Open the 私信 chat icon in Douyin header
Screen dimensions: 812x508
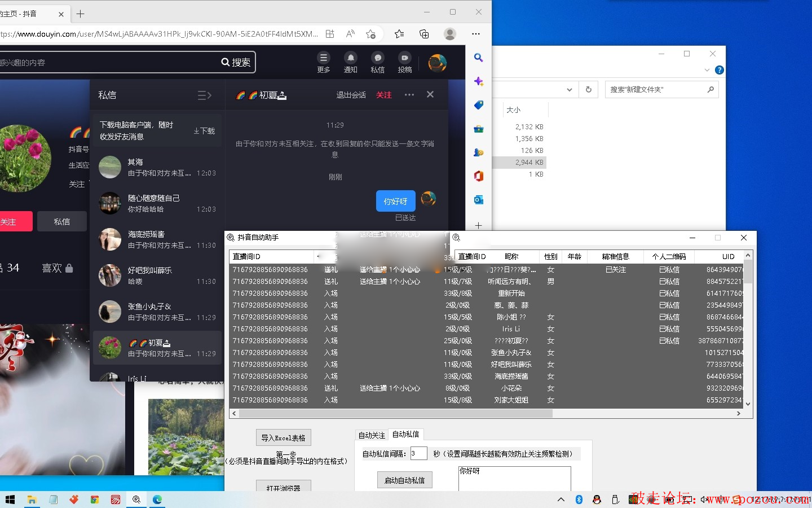point(378,62)
